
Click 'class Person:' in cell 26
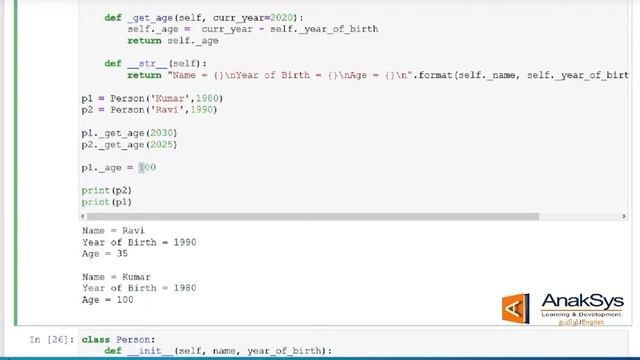coord(118,340)
